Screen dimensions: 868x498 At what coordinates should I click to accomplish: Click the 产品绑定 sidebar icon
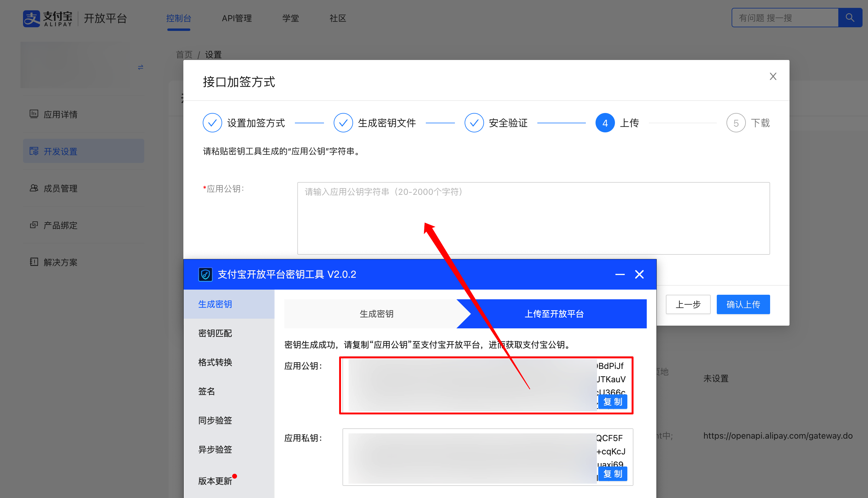pos(34,225)
